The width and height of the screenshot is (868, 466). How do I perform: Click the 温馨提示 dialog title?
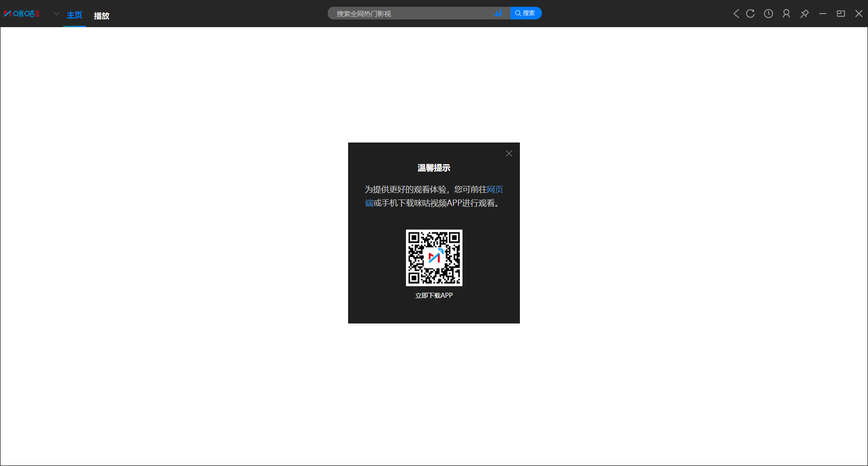pos(434,168)
